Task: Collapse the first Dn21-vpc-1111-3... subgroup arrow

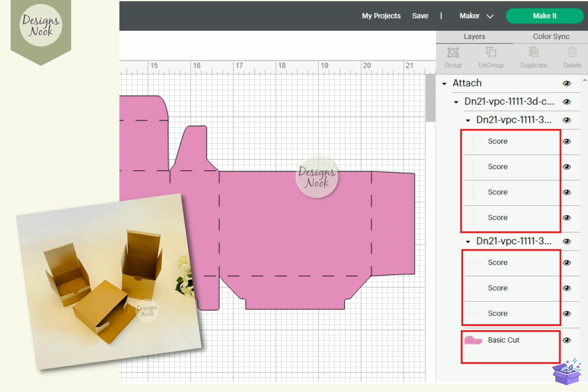Action: [x=468, y=121]
